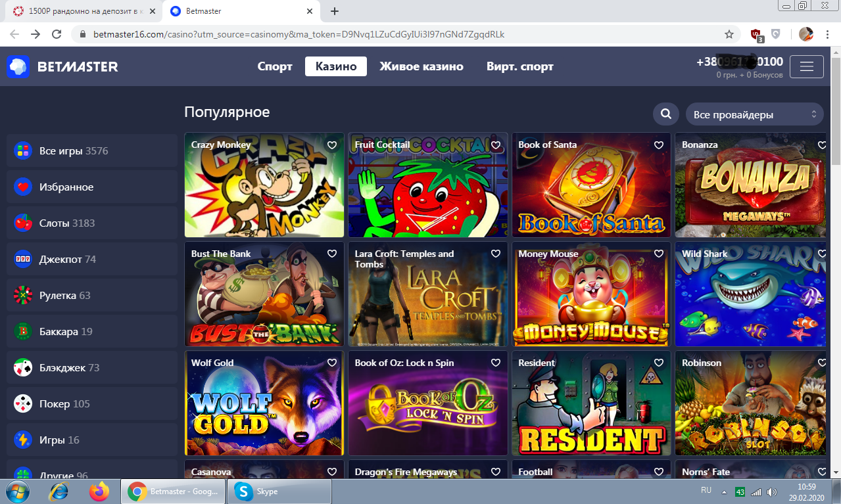Open the uBlock extension icon

[x=757, y=35]
